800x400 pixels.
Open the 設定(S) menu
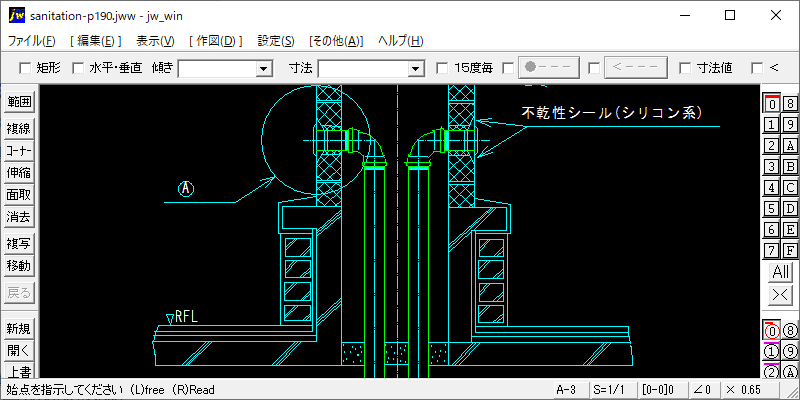[x=276, y=41]
